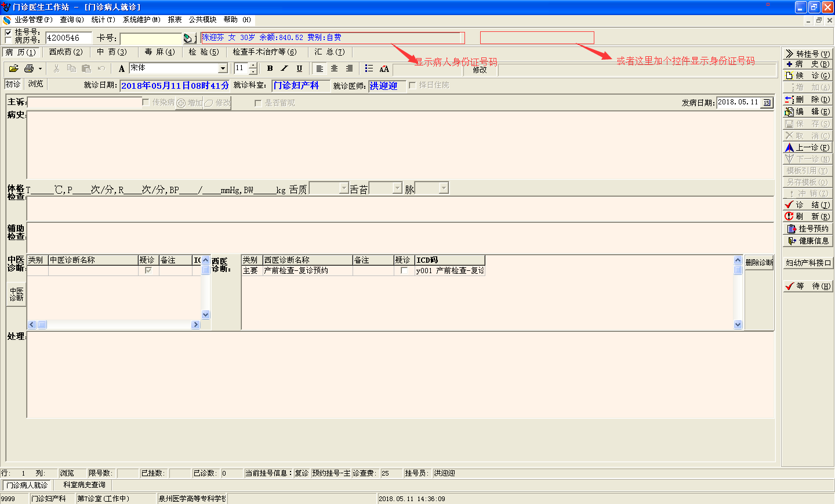The image size is (835, 504).
Task: Open the calendar picker for 发病日期
Action: pos(767,103)
